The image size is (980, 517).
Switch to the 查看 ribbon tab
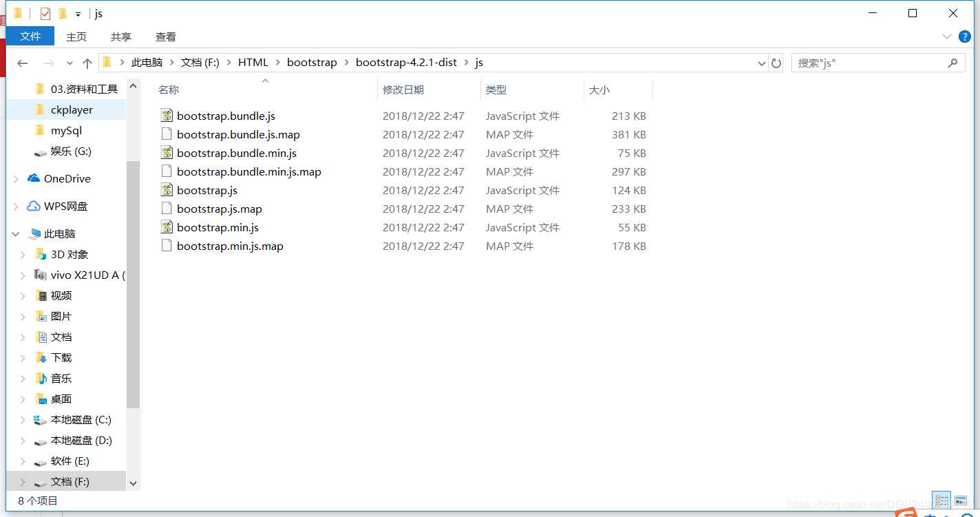click(166, 36)
